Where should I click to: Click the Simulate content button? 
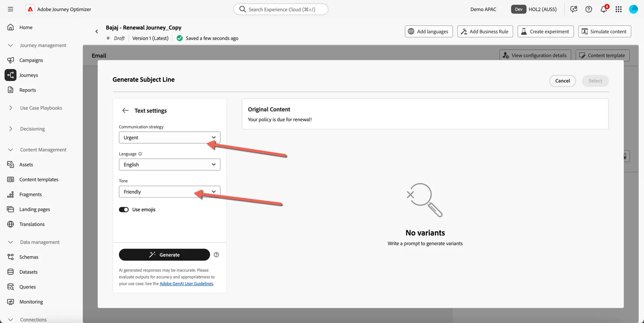(604, 32)
